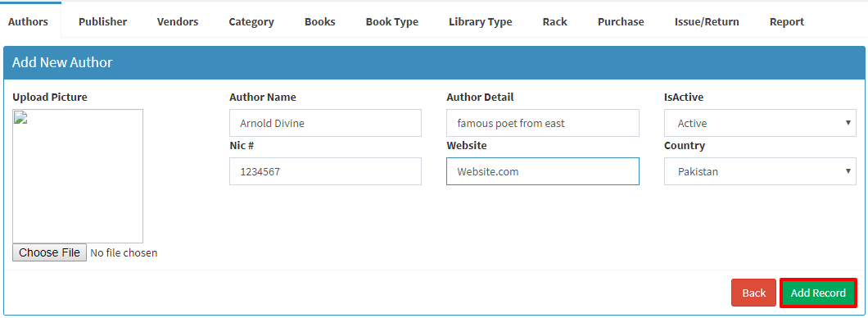Click the broken image icon in picture box
868x318 pixels.
[20, 117]
